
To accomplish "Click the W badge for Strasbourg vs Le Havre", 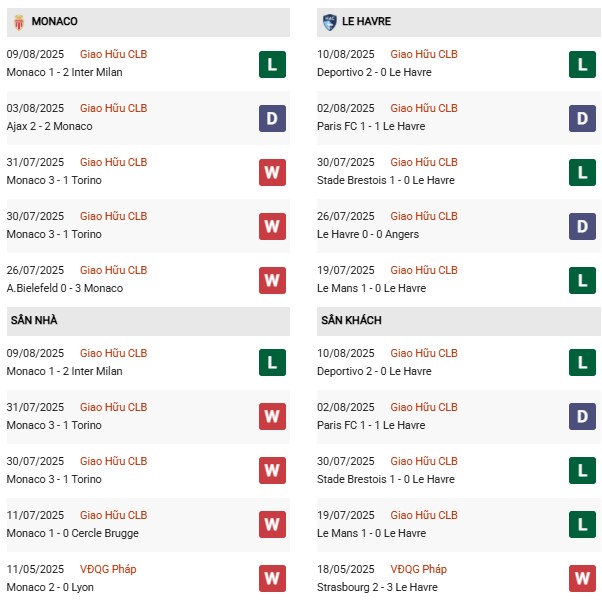I will pos(583,578).
